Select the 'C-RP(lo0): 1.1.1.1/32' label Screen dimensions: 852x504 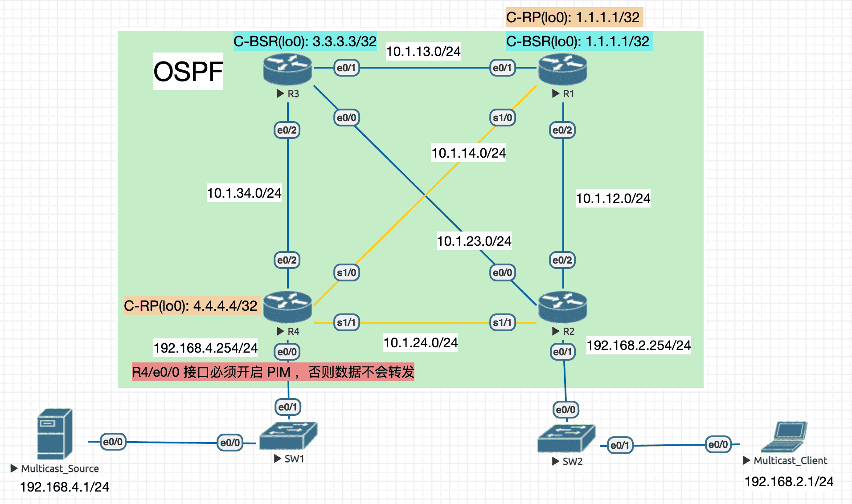tap(574, 17)
